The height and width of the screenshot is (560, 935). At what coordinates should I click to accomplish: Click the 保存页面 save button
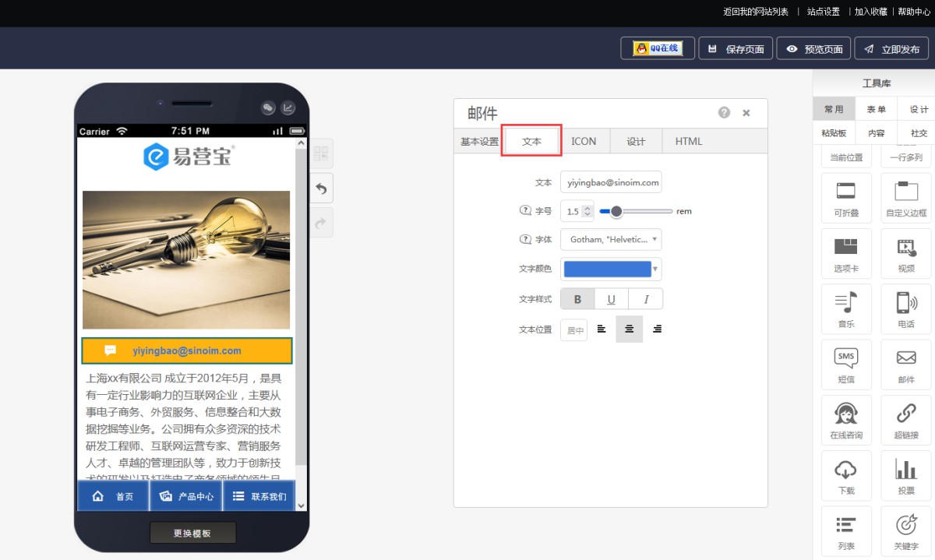click(x=736, y=48)
